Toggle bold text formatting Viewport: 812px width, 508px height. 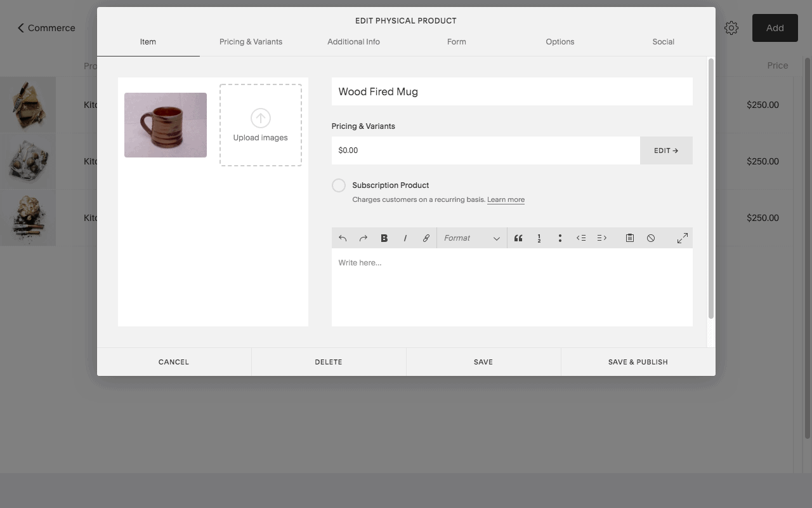[384, 238]
